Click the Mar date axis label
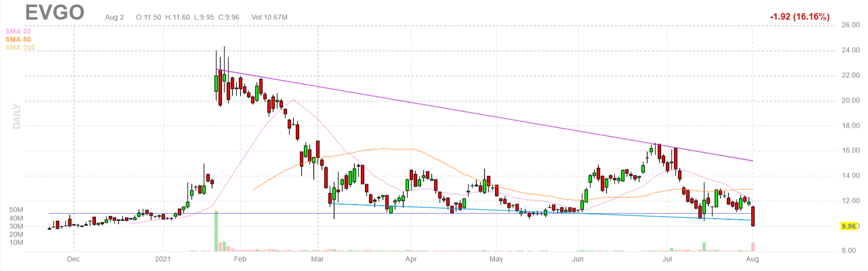The height and width of the screenshot is (271, 868). click(x=317, y=259)
